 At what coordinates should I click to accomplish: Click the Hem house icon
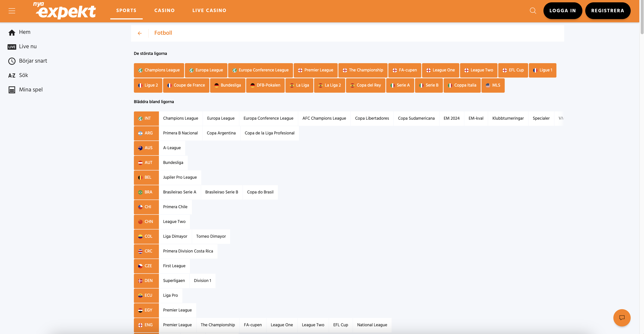click(12, 32)
